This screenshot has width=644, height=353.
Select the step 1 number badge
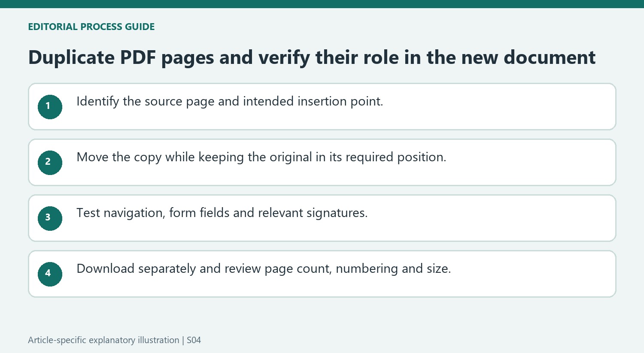[50, 107]
